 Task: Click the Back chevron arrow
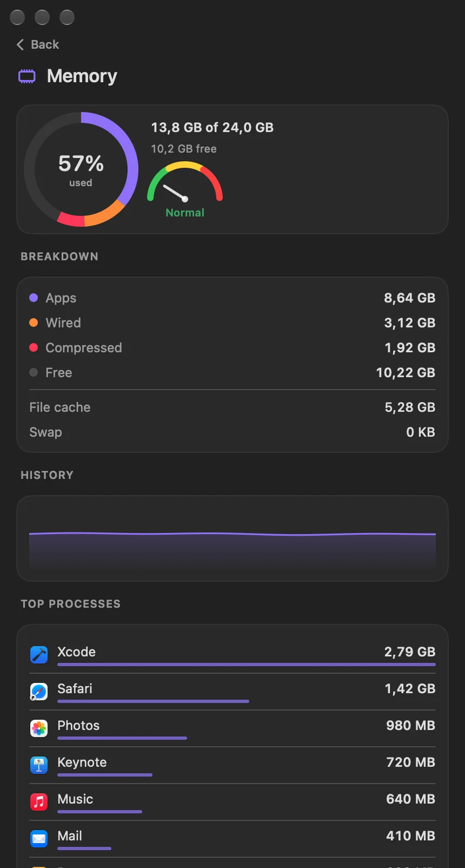tap(21, 44)
